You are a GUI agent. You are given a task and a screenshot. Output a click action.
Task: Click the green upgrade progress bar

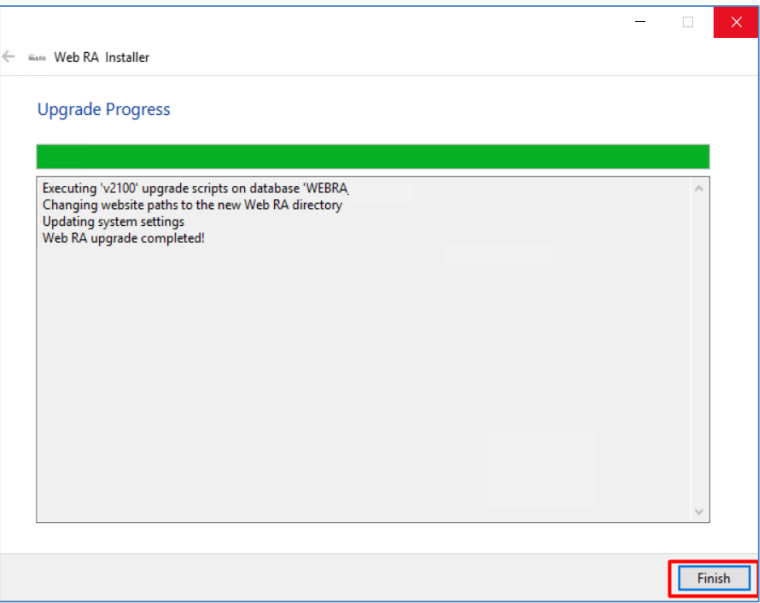tap(373, 157)
